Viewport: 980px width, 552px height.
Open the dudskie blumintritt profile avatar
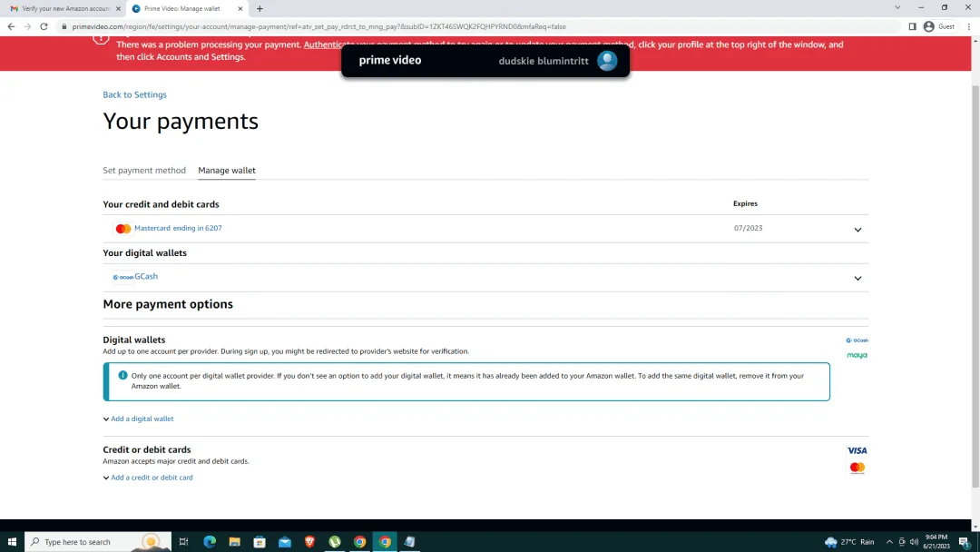point(607,61)
